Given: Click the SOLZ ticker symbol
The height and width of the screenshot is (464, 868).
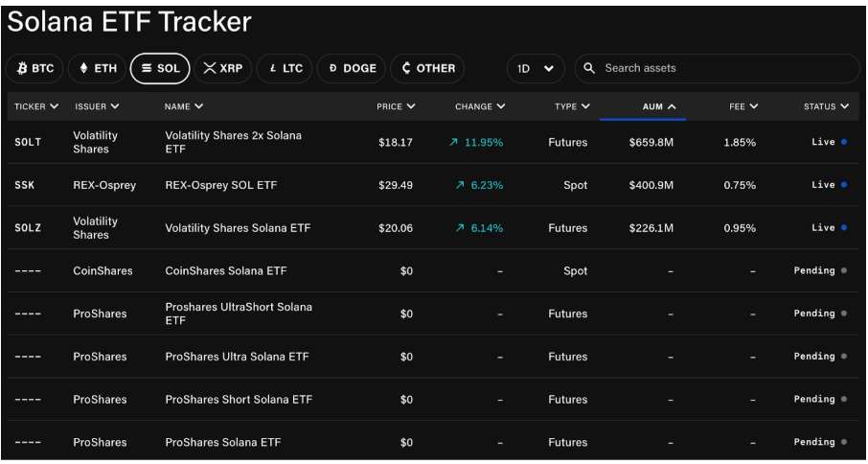Looking at the screenshot, I should click(28, 228).
